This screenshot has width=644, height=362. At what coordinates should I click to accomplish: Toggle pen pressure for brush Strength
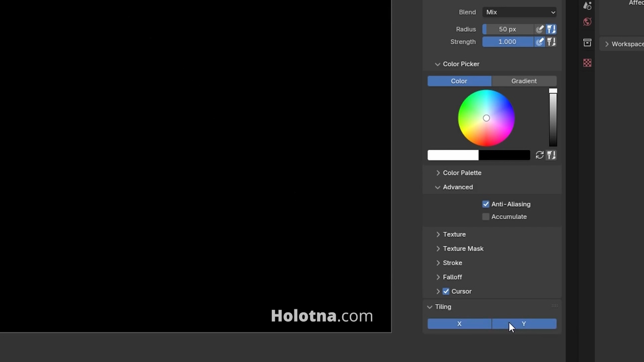point(540,42)
